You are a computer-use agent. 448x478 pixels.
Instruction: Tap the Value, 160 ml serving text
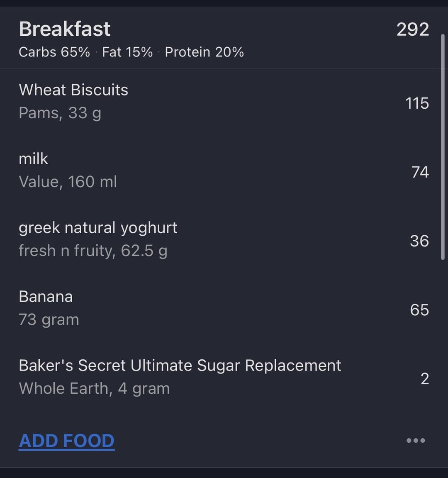click(68, 182)
